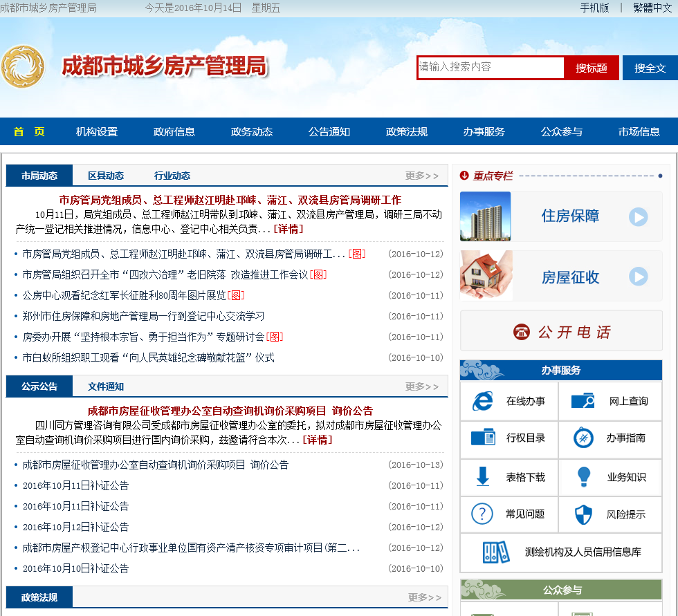Screen dimensions: 678x616
Task: Click the search content input field
Action: (491, 68)
